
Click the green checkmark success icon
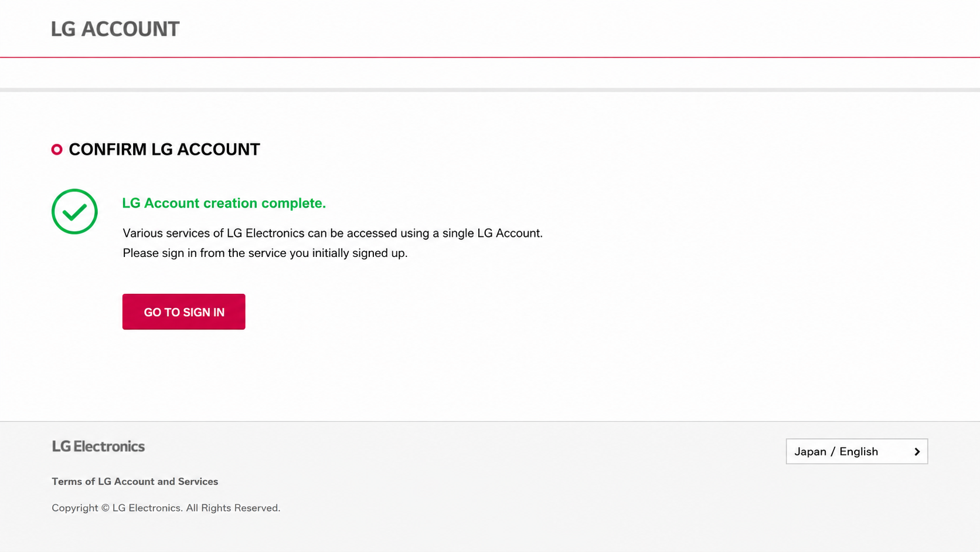[x=74, y=211]
